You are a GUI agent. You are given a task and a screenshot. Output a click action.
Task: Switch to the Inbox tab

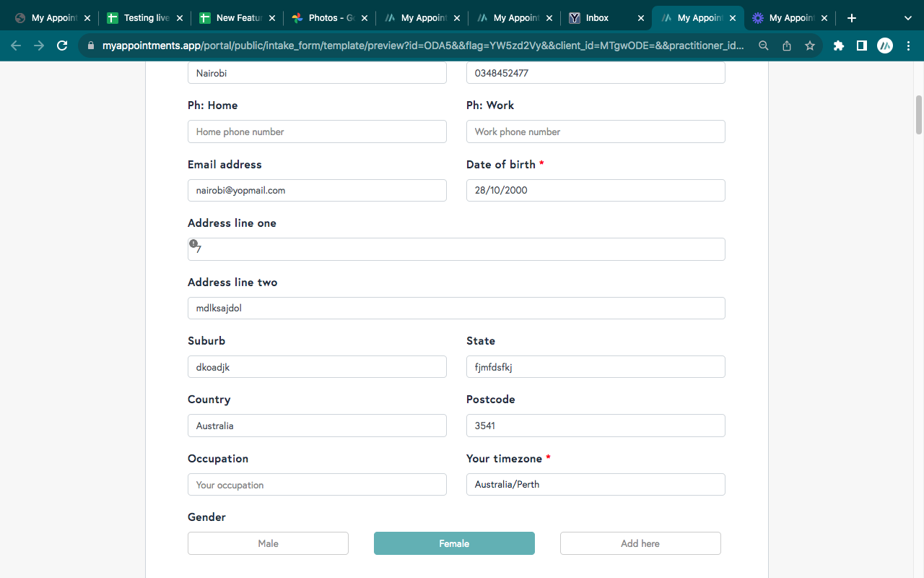(x=597, y=18)
